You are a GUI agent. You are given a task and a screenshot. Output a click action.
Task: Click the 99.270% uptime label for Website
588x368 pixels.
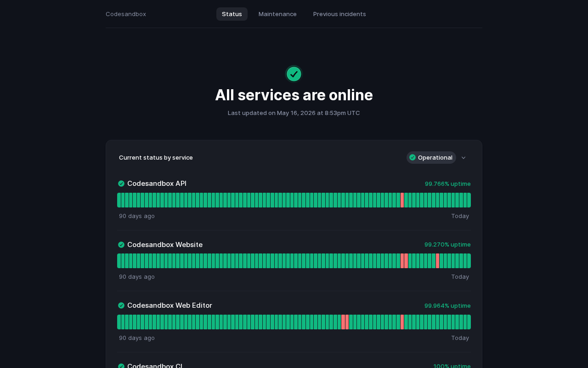pos(447,244)
